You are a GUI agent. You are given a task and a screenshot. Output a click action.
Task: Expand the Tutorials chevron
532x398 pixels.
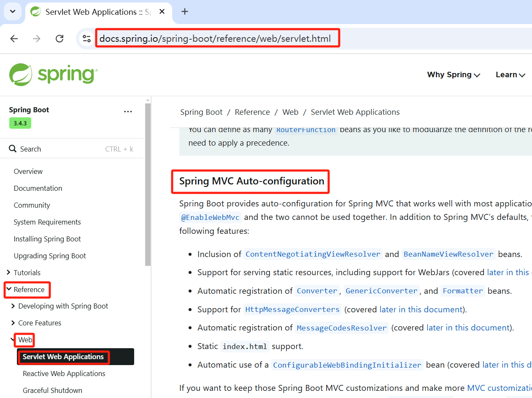coord(9,273)
